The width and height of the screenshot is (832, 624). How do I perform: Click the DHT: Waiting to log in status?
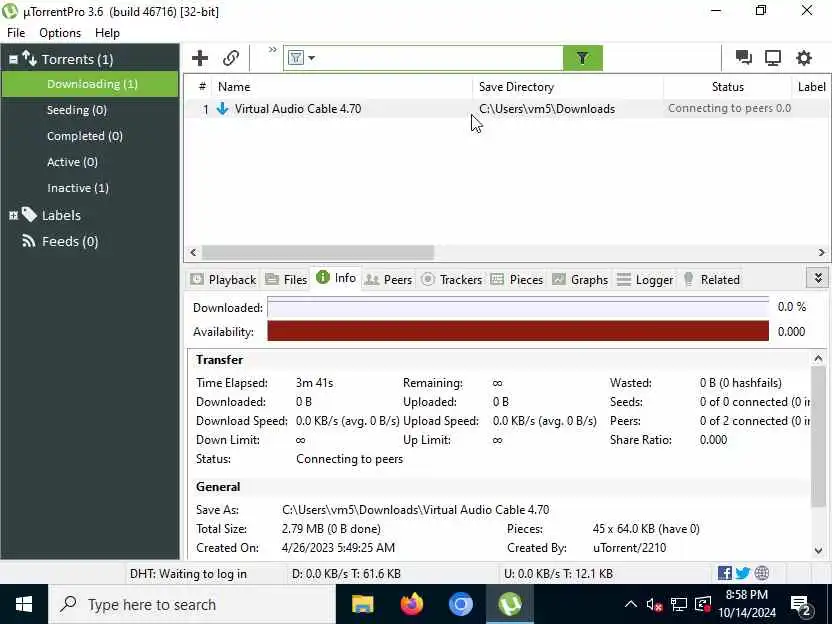pos(188,574)
